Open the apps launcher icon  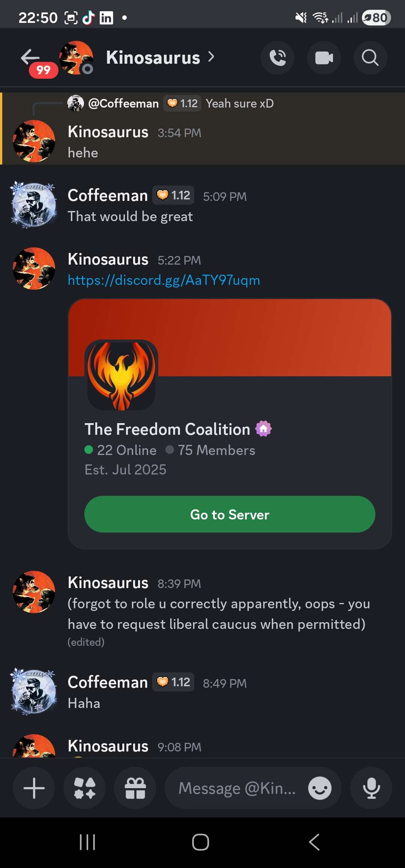pos(84,788)
